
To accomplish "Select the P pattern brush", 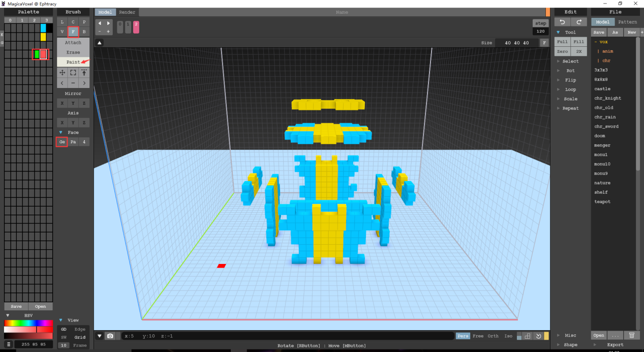I will pyautogui.click(x=84, y=22).
